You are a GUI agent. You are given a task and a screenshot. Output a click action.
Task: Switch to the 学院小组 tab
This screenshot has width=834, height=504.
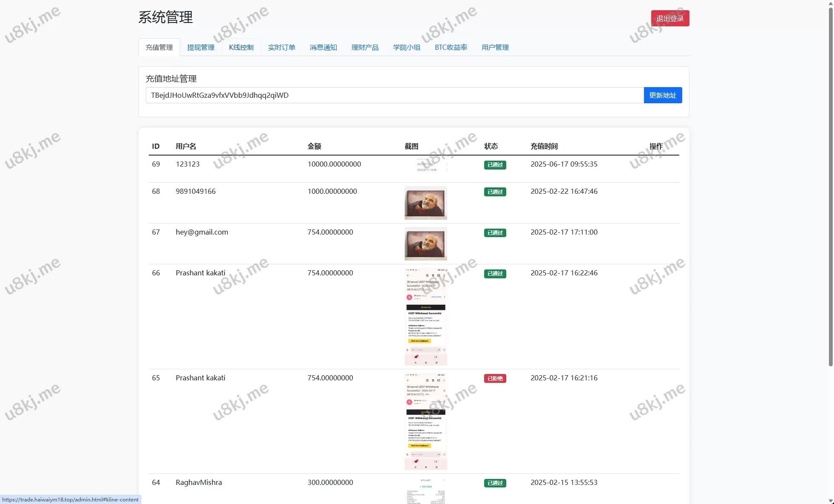pyautogui.click(x=406, y=47)
